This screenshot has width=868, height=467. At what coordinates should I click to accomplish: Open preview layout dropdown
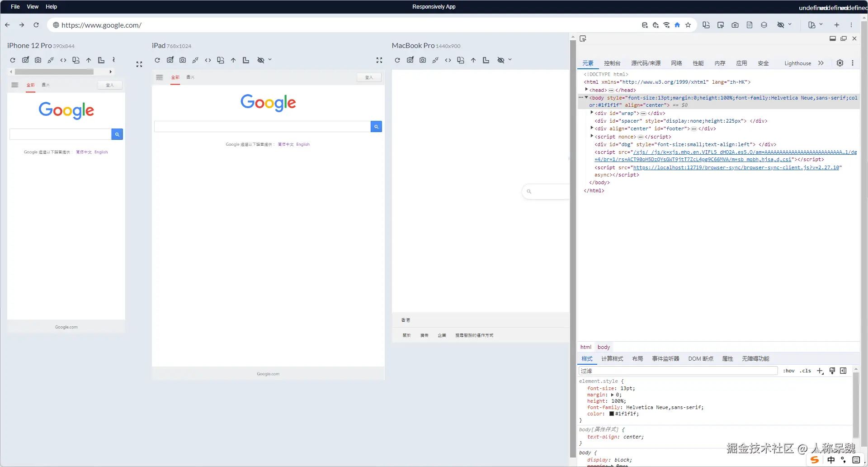pos(815,25)
